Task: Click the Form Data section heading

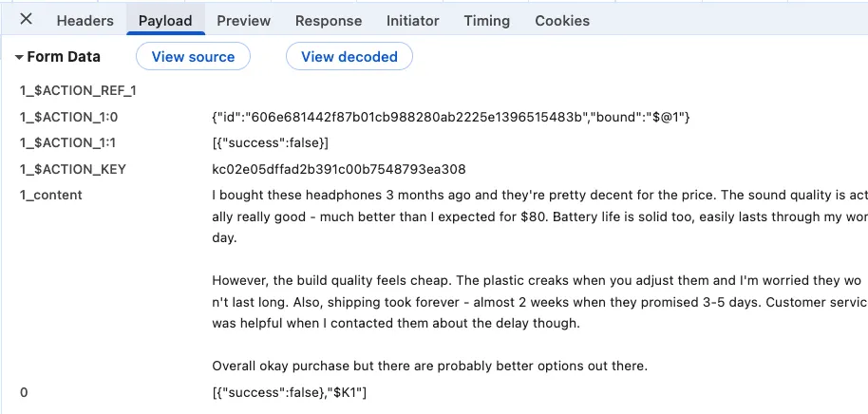Action: (x=64, y=57)
